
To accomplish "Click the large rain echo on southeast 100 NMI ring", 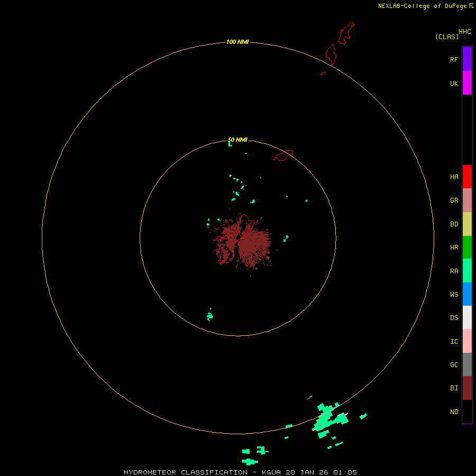I will tap(330, 417).
